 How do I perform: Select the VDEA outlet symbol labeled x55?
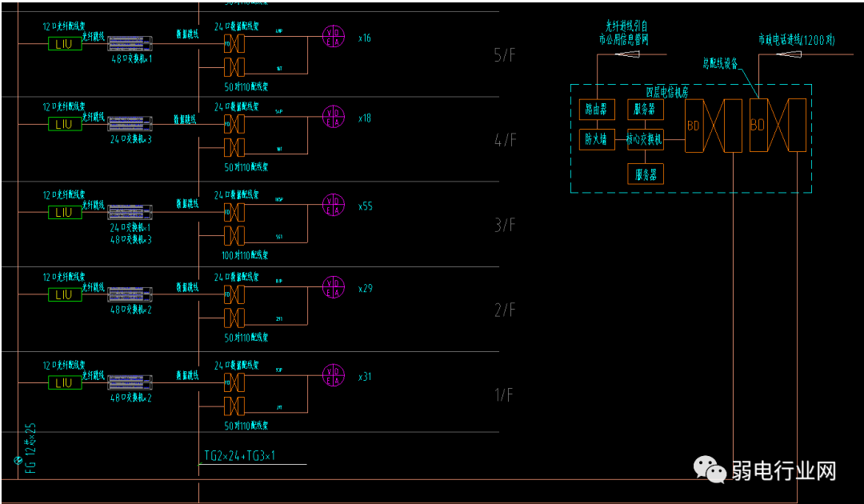pos(333,206)
